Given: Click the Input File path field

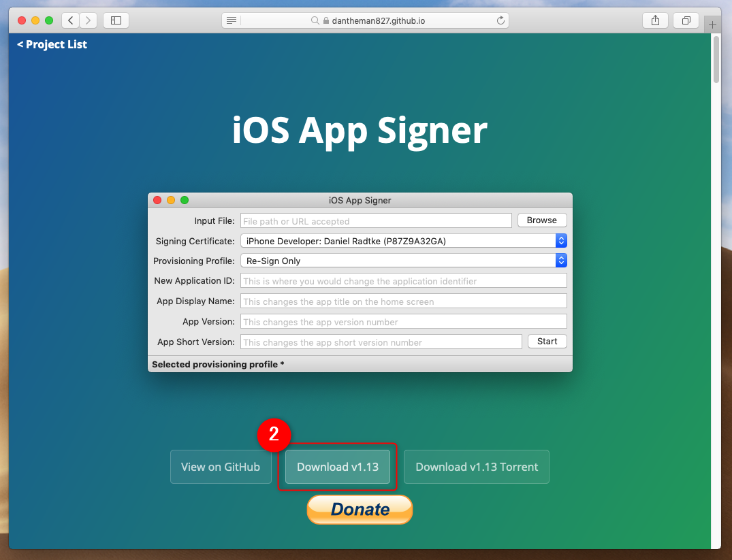Looking at the screenshot, I should click(377, 220).
